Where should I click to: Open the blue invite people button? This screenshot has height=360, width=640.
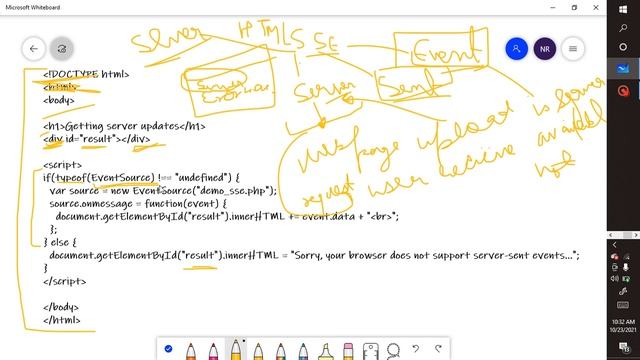tap(516, 49)
